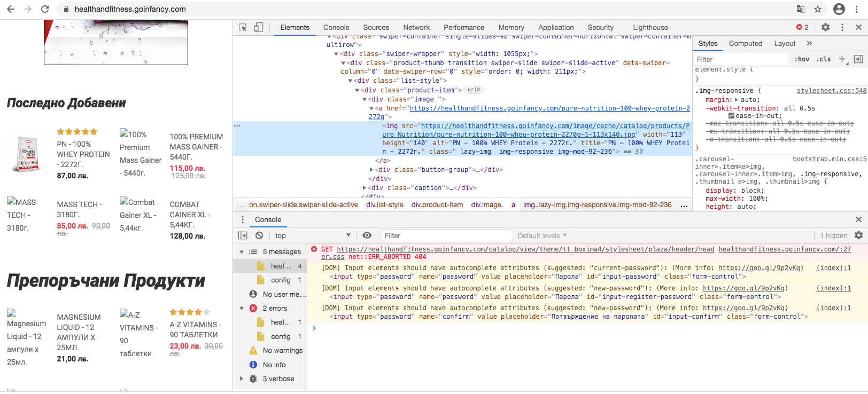
Task: Collapse the 2 errors group
Action: tap(242, 309)
